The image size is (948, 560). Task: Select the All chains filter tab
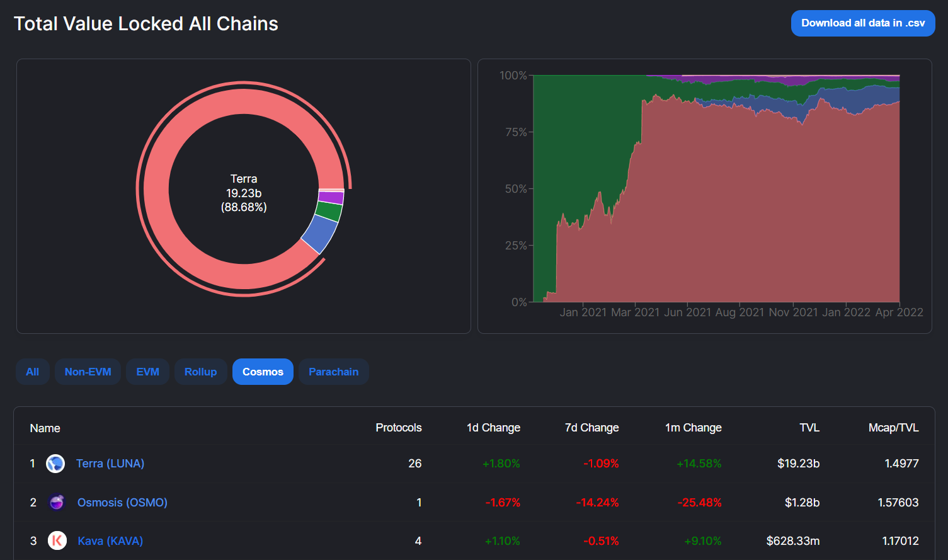click(33, 372)
